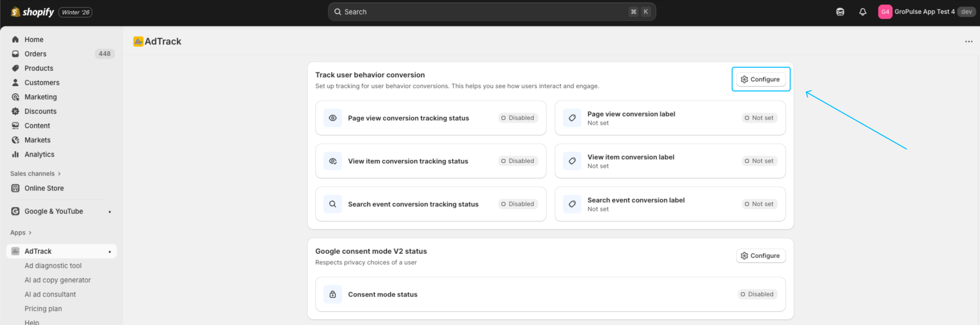Open the Sidekick assistant icon in top bar
Image resolution: width=980 pixels, height=325 pixels.
(x=840, y=12)
